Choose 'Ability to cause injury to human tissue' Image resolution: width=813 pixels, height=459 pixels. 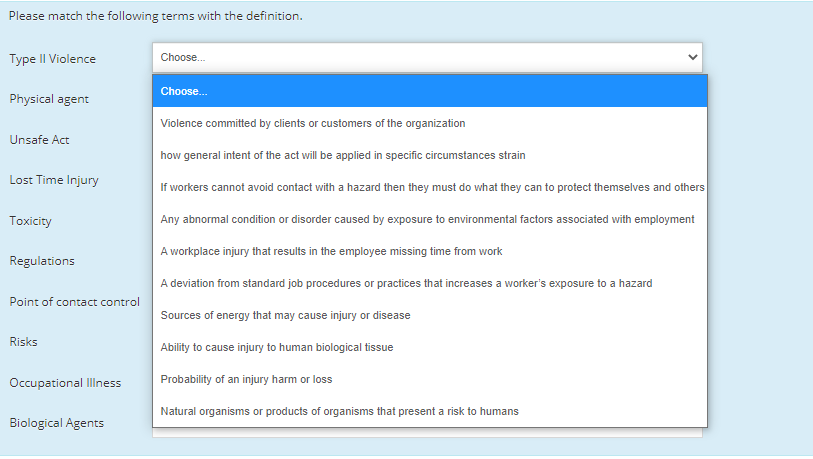coord(430,347)
